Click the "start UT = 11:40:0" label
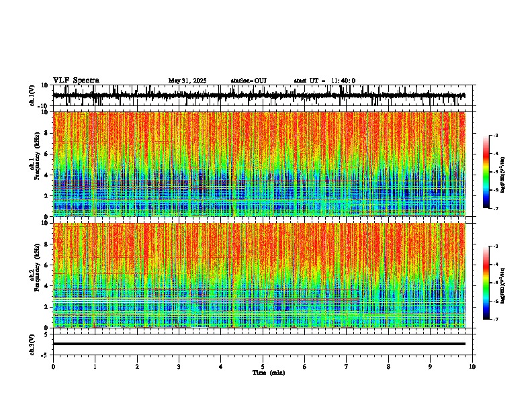 [x=324, y=81]
